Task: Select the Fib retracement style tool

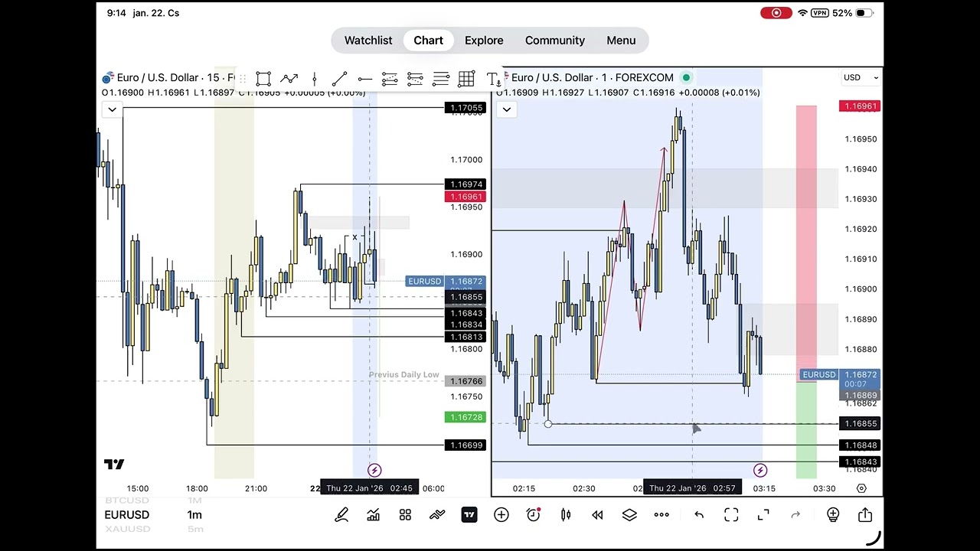Action: pyautogui.click(x=415, y=78)
